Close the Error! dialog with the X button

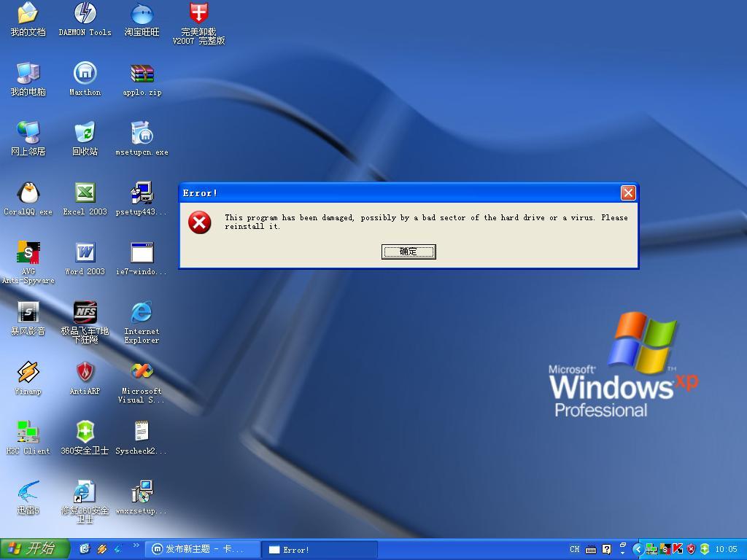(628, 192)
